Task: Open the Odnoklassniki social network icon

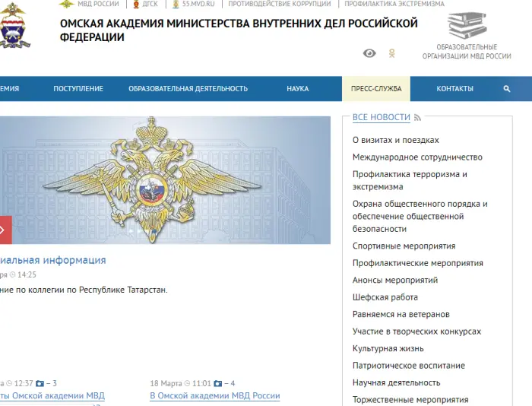Action: point(392,53)
